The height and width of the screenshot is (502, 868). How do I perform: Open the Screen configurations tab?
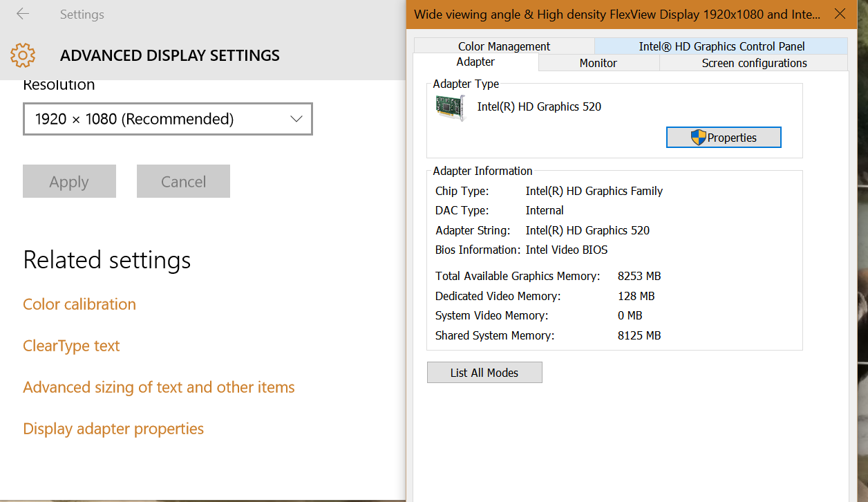(754, 63)
